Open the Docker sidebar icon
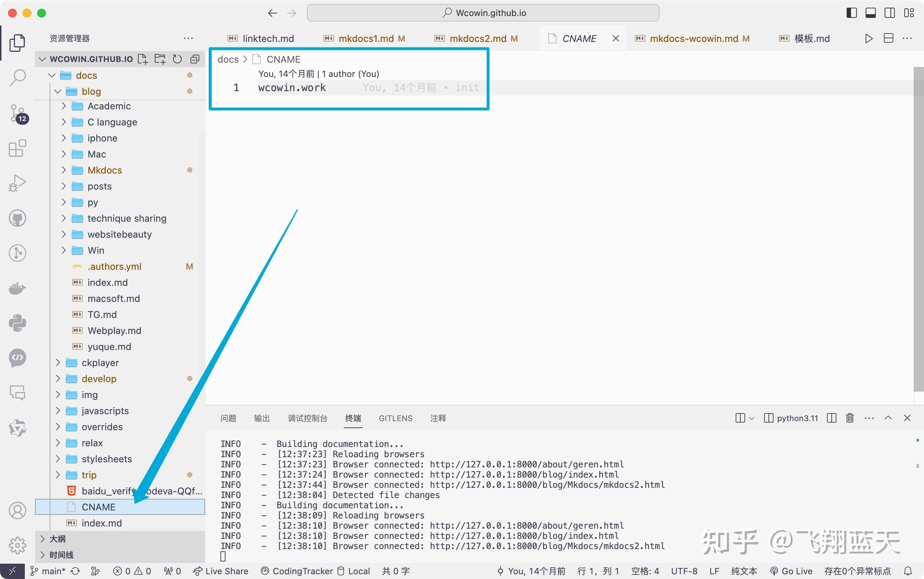924x579 pixels. tap(17, 288)
